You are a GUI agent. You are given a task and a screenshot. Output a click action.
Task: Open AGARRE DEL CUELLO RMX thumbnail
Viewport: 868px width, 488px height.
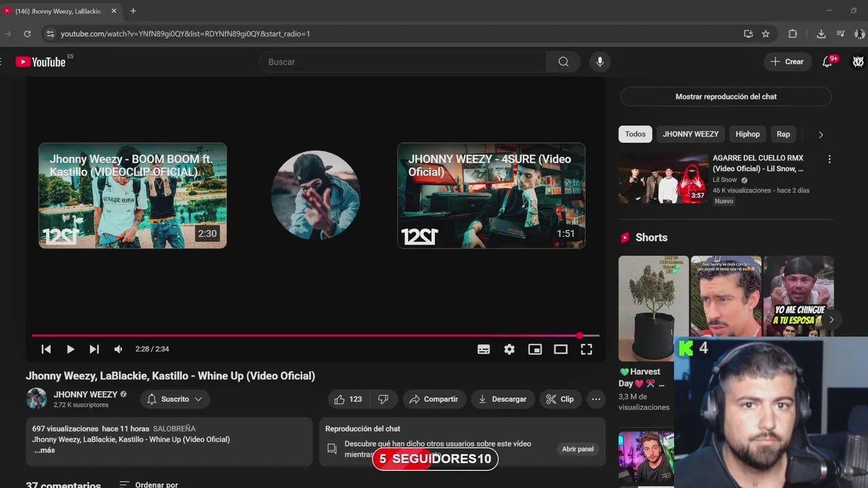tap(663, 178)
